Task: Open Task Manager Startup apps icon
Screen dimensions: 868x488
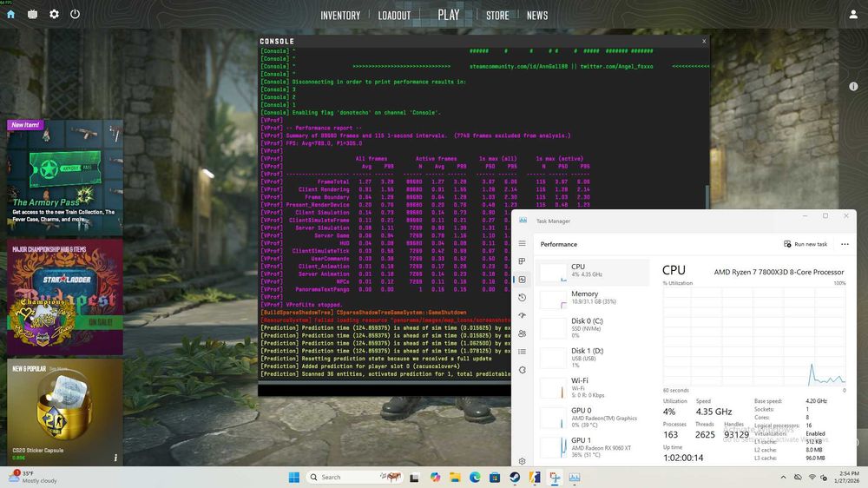Action: point(522,316)
